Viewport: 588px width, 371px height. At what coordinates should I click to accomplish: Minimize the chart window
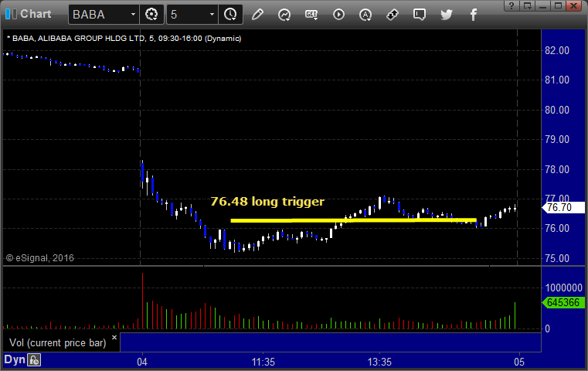click(542, 5)
